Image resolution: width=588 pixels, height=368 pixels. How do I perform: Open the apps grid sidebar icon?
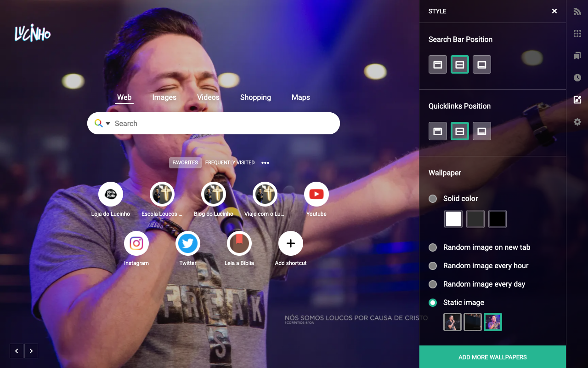[577, 34]
